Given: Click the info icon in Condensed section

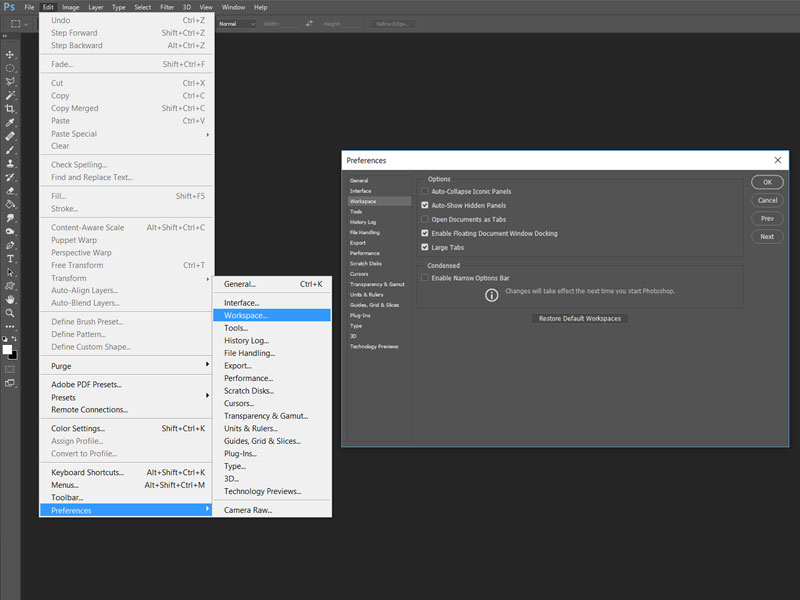Looking at the screenshot, I should tap(491, 295).
